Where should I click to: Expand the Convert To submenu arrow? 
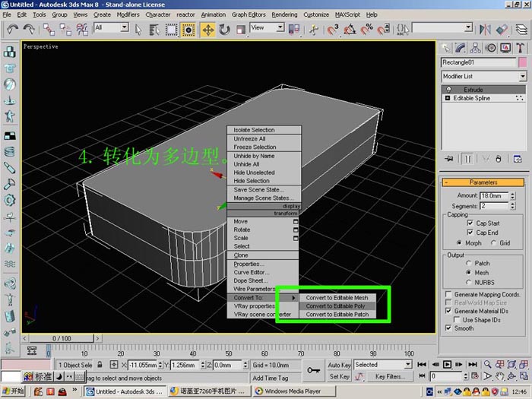[x=294, y=298]
